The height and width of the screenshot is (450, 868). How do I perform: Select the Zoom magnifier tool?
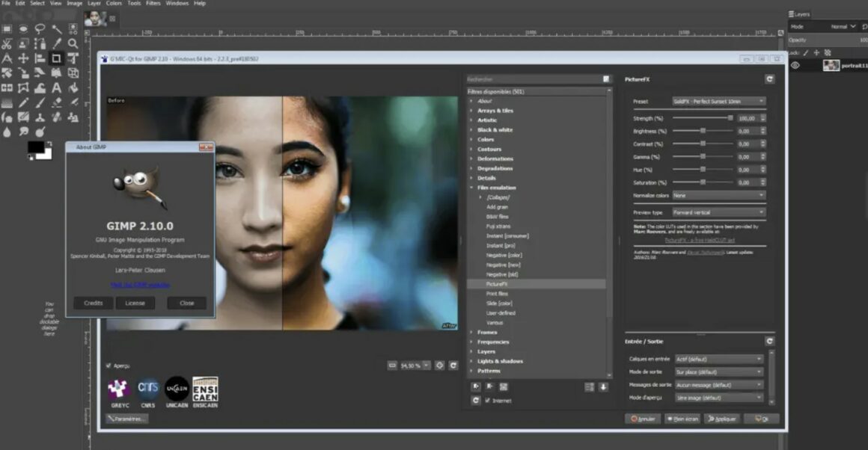[73, 43]
